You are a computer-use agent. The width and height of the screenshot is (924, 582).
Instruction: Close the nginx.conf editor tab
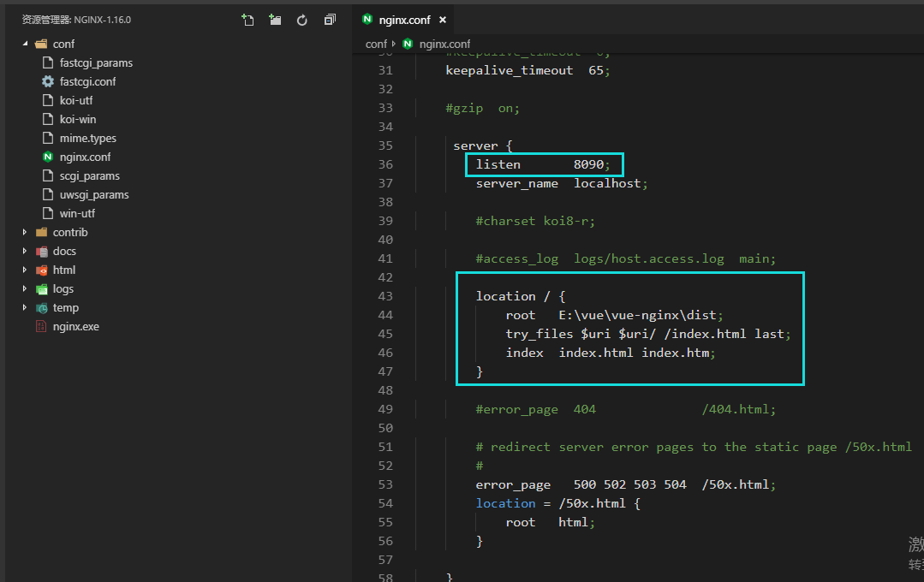pos(443,20)
